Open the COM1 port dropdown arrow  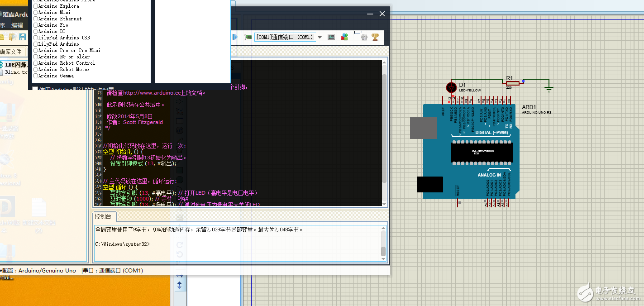(320, 37)
